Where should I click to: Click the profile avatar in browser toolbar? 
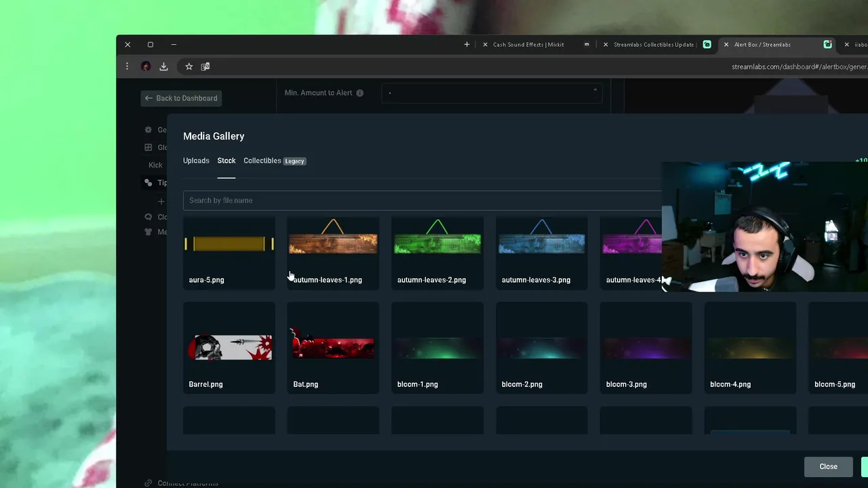point(146,66)
